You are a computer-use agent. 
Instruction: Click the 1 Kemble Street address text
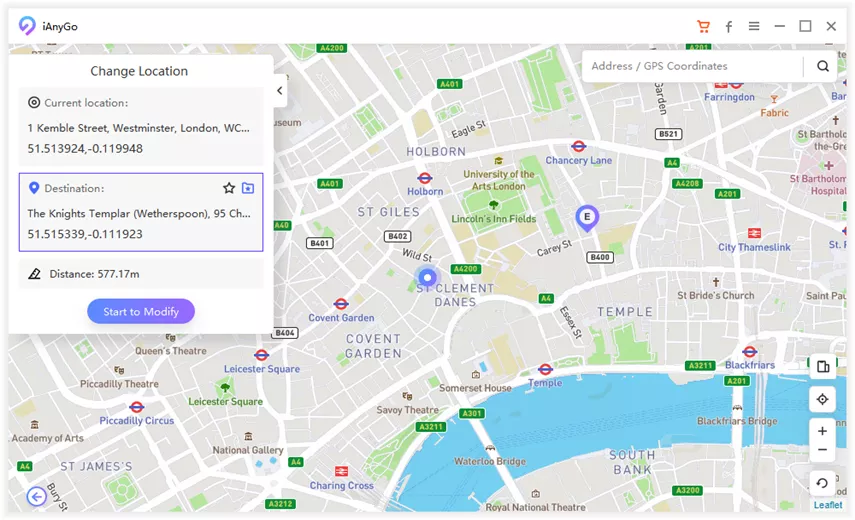tap(139, 128)
